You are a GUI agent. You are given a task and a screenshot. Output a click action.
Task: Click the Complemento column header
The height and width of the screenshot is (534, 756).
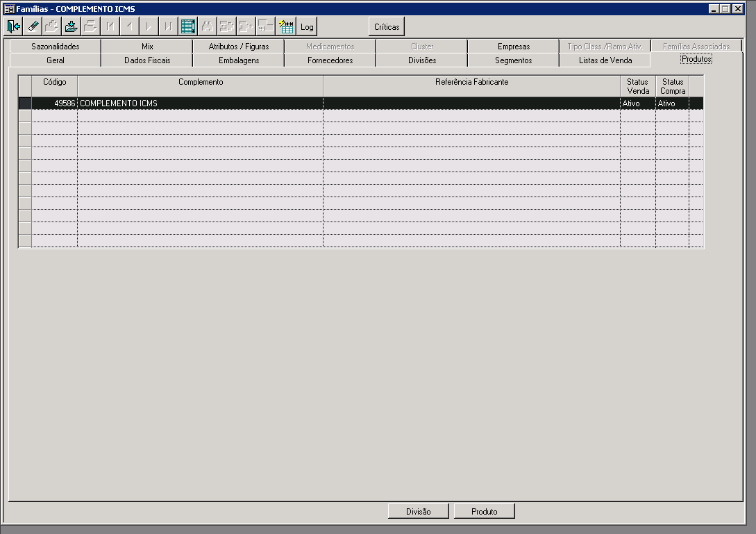coord(201,86)
